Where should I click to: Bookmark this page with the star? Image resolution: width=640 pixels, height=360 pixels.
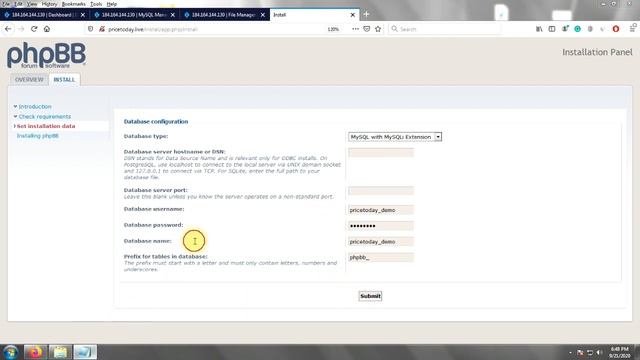[x=378, y=29]
